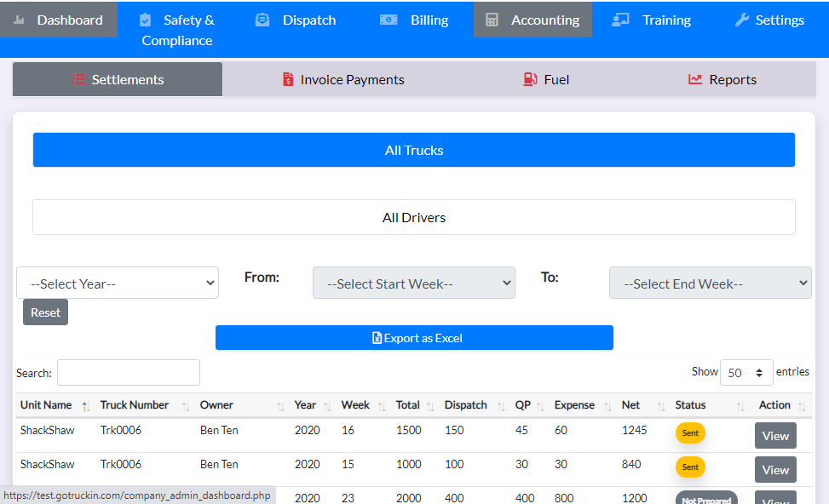Click the Dashboard chart icon
Image resolution: width=829 pixels, height=504 pixels.
click(20, 20)
